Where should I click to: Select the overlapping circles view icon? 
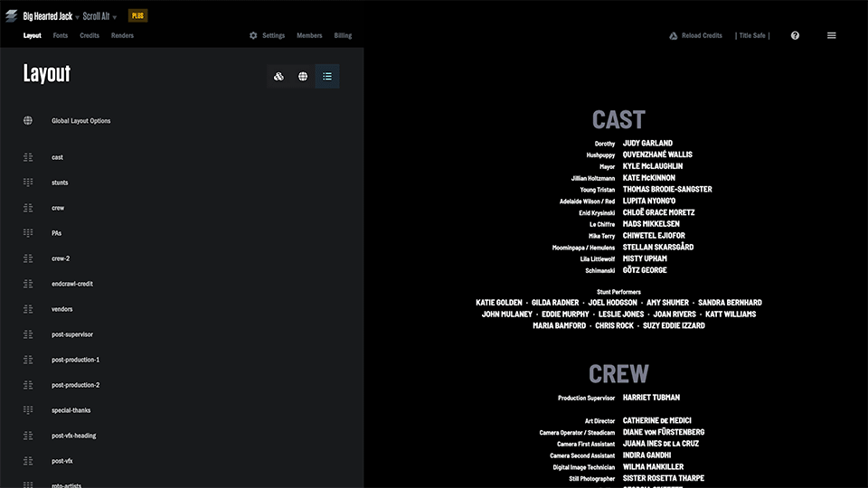pos(279,76)
